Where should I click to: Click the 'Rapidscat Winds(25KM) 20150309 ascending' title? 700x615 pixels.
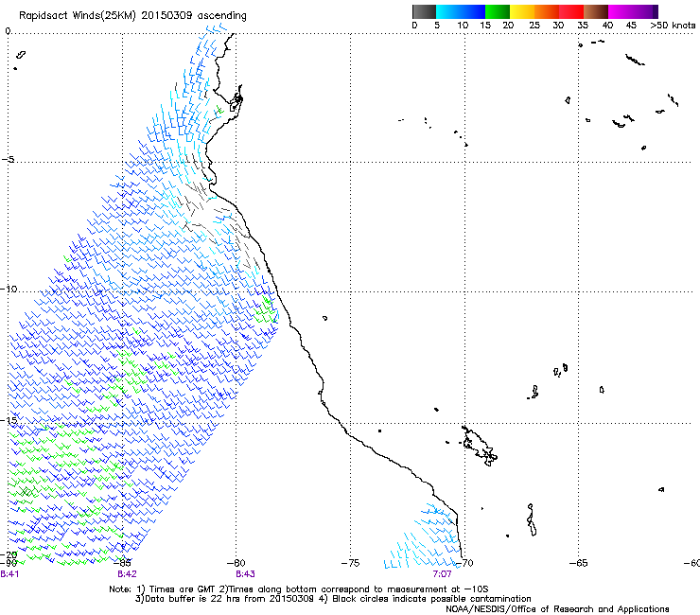point(132,16)
